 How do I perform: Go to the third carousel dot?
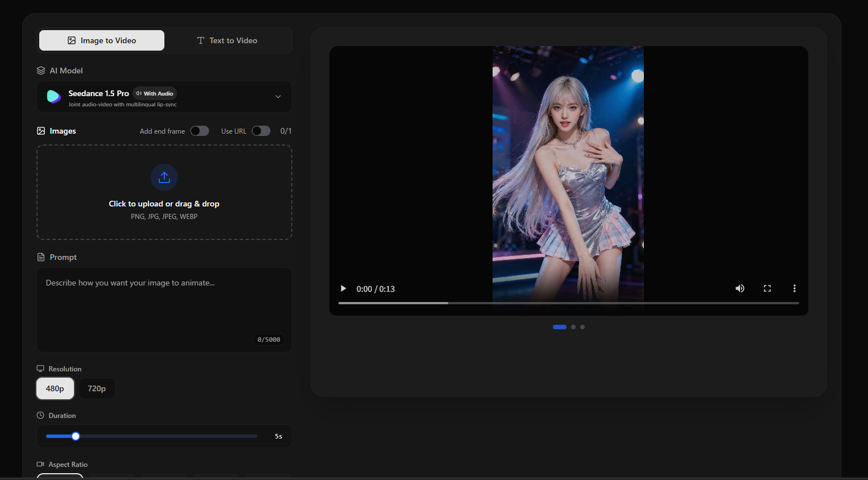582,327
